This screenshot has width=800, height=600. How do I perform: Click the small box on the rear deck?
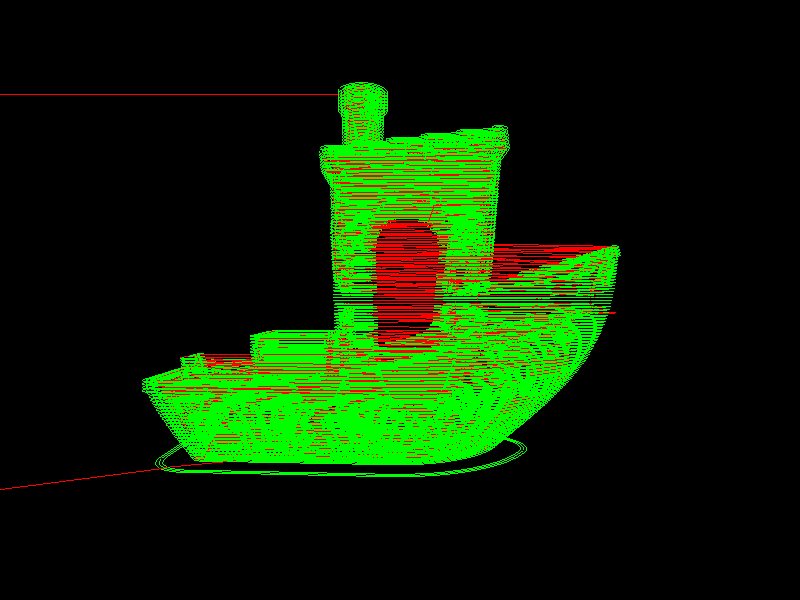[193, 360]
